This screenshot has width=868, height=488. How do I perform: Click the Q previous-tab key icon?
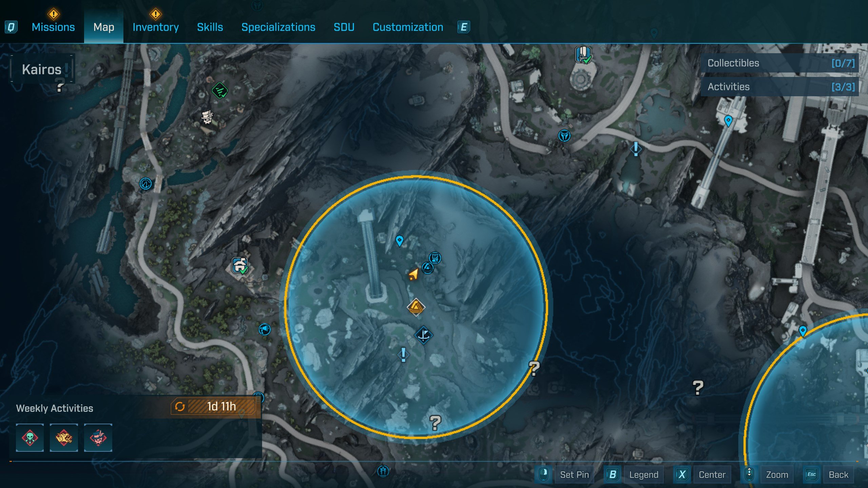[x=11, y=27]
